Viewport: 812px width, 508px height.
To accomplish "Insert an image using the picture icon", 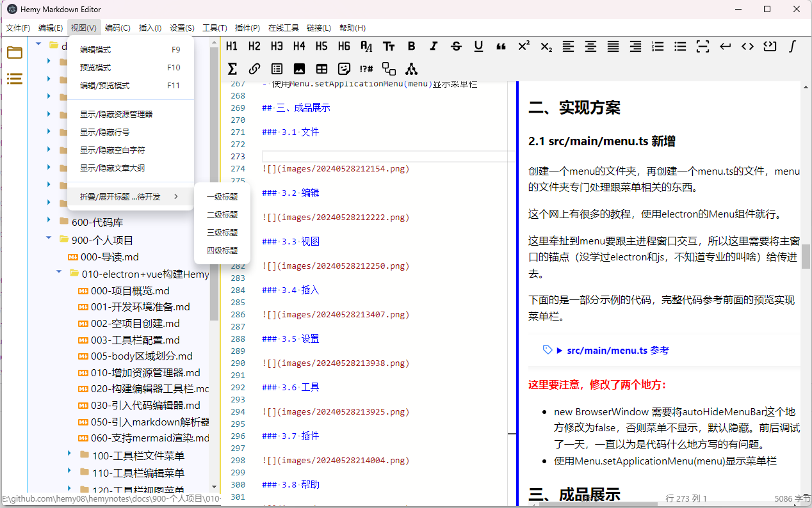I will click(x=299, y=68).
